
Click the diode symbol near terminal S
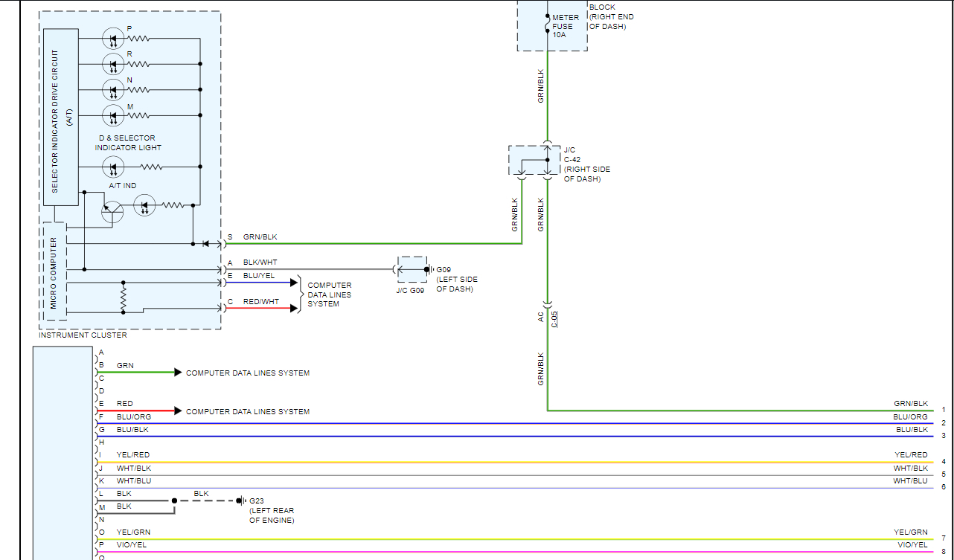(206, 244)
